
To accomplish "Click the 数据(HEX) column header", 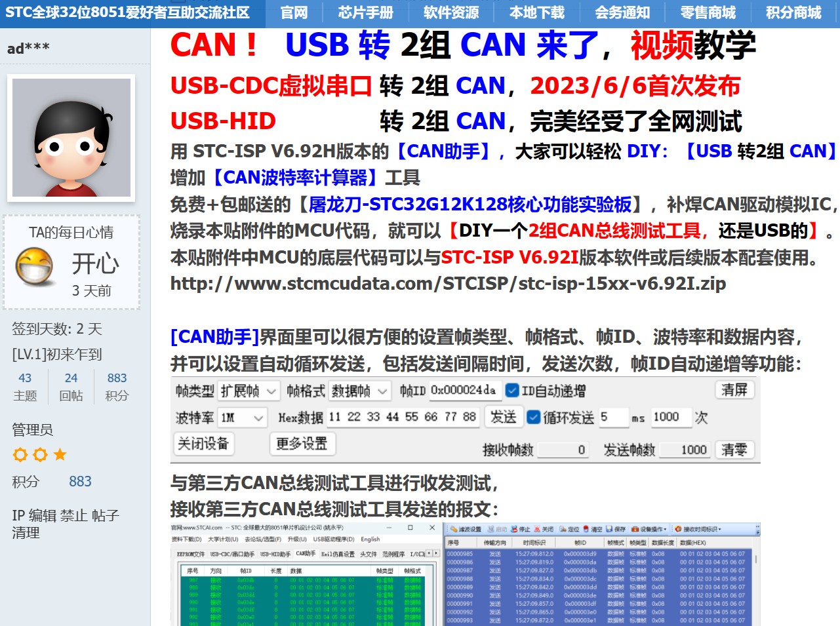I will (693, 543).
